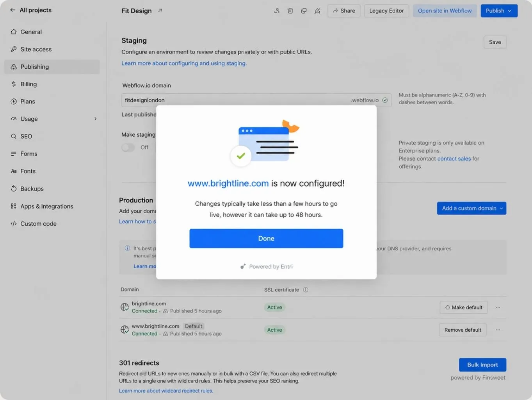This screenshot has width=532, height=400.
Task: Click the Site access key icon
Action: click(x=14, y=49)
